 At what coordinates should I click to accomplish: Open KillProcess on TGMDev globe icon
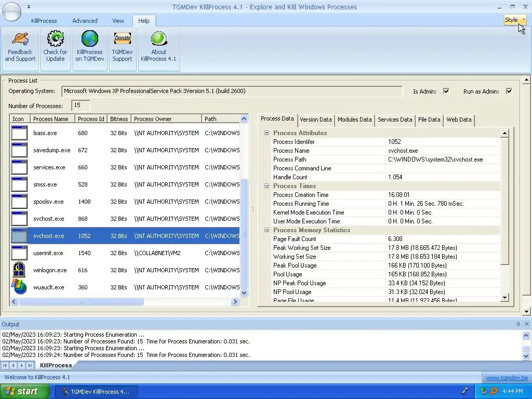89,38
